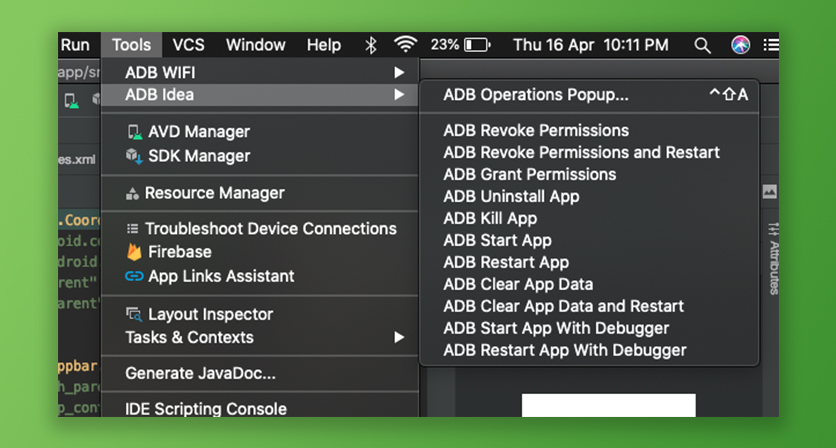Open the Tools menu in menu bar
836x448 pixels.
(131, 45)
